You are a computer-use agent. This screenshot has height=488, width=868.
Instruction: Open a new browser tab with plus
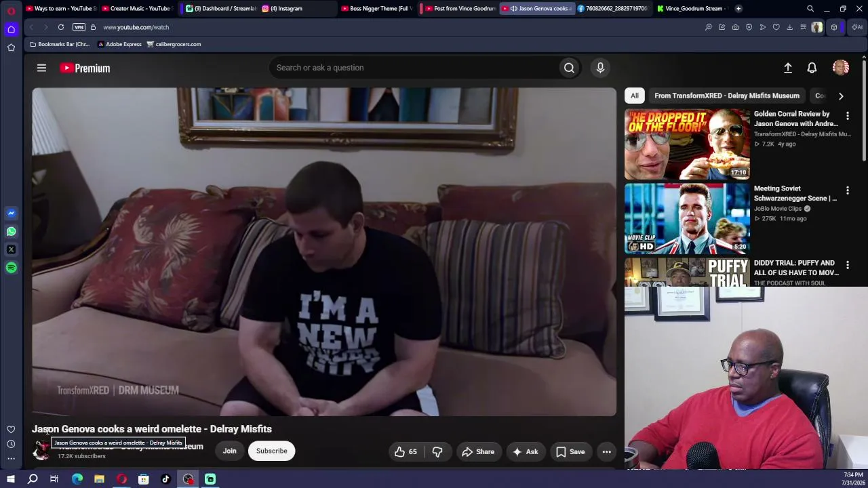[x=738, y=9]
